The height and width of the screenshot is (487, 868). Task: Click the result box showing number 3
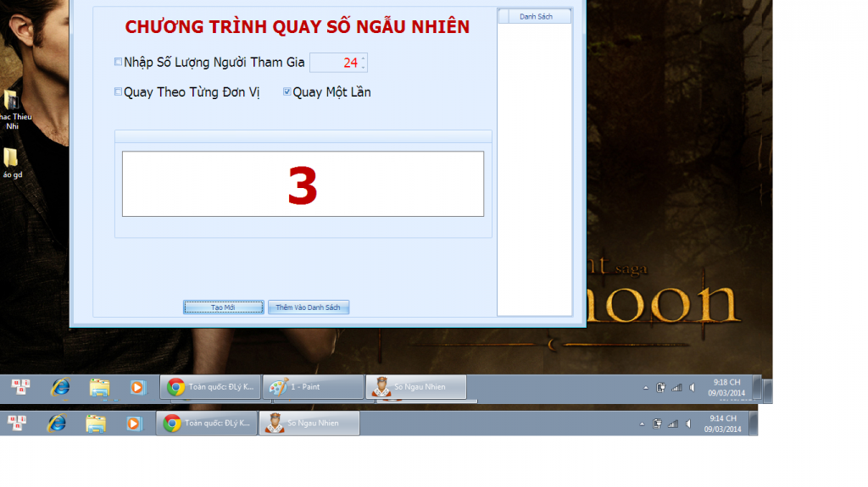tap(303, 185)
